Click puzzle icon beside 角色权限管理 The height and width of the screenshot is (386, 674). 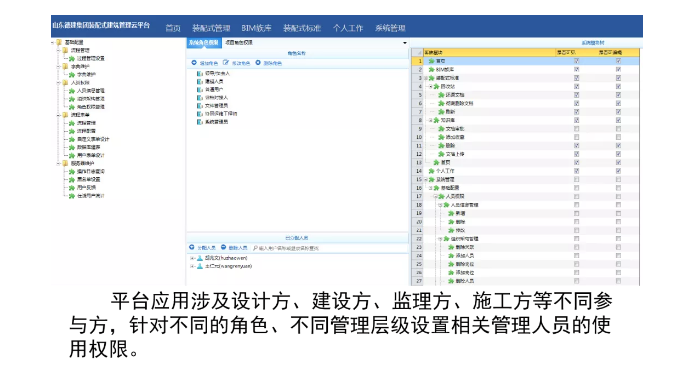coord(72,107)
